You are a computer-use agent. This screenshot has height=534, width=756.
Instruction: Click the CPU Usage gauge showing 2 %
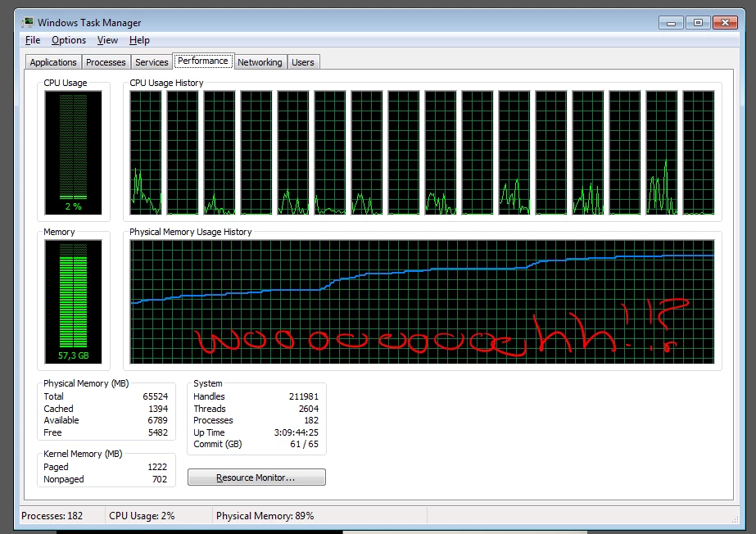(x=73, y=153)
